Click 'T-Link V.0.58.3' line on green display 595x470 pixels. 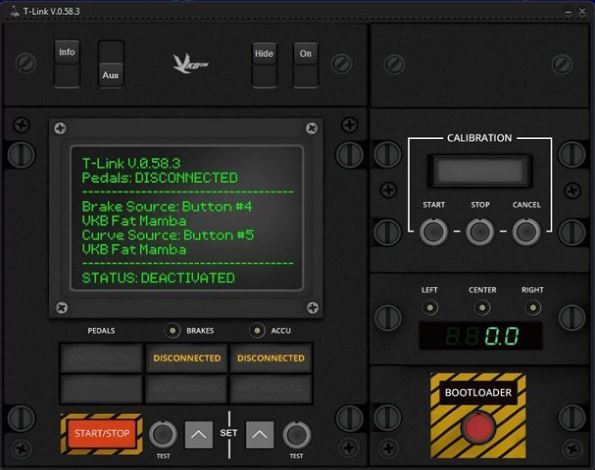[131, 163]
